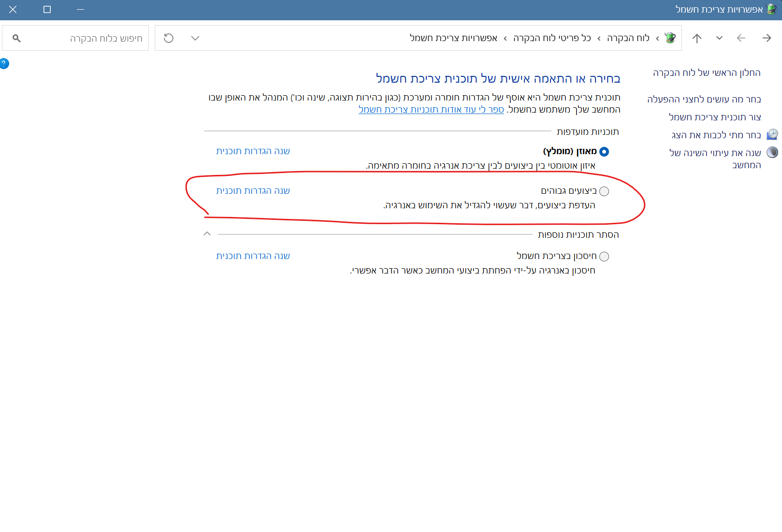Image resolution: width=782 pixels, height=532 pixels.
Task: Click the 'כל פריטי לוח הבקרה' breadcrumb
Action: 552,38
